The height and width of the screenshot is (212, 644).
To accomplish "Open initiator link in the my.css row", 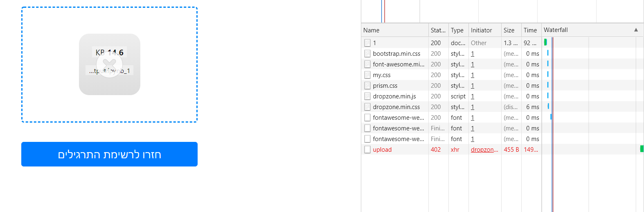I will (x=473, y=75).
